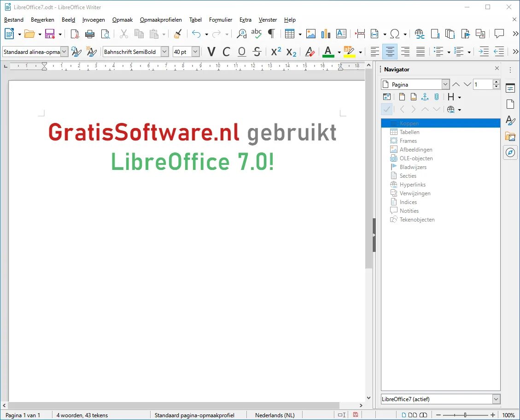Viewport: 520px width, 420px height.
Task: Apply subscript formatting
Action: [x=291, y=52]
